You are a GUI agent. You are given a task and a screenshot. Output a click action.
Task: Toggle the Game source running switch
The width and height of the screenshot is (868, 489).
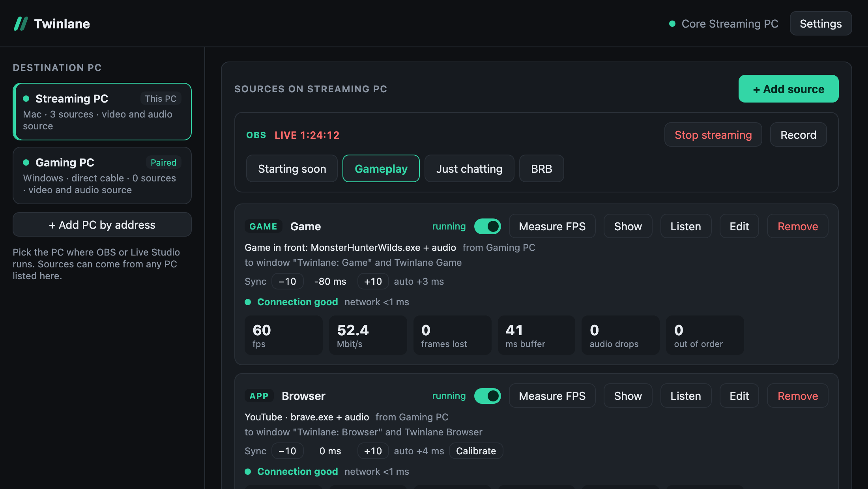pos(487,226)
